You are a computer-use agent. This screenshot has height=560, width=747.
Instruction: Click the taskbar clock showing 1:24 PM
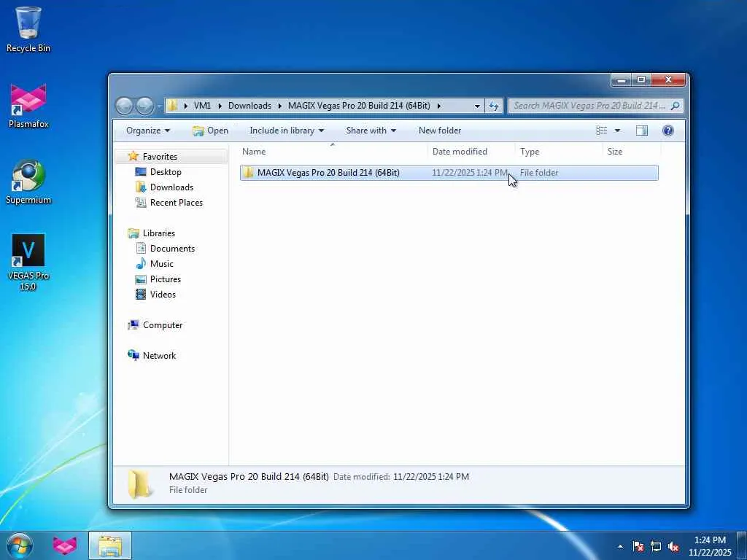point(710,545)
